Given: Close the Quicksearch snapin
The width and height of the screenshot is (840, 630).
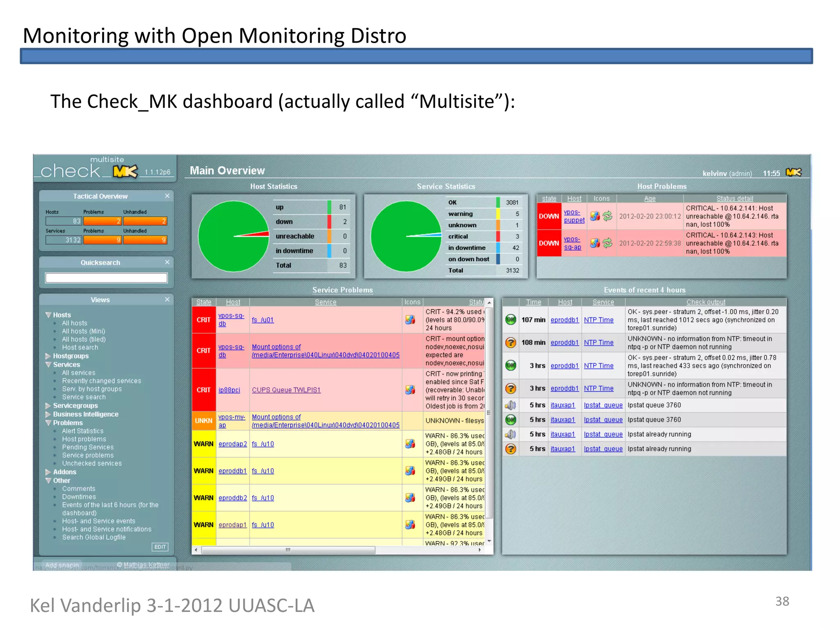Looking at the screenshot, I should 167,262.
